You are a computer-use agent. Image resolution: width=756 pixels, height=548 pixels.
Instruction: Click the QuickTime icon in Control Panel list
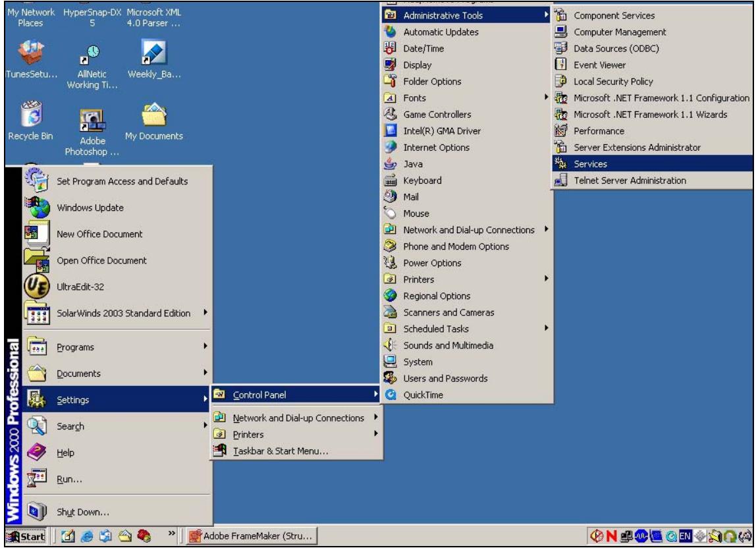[x=390, y=395]
